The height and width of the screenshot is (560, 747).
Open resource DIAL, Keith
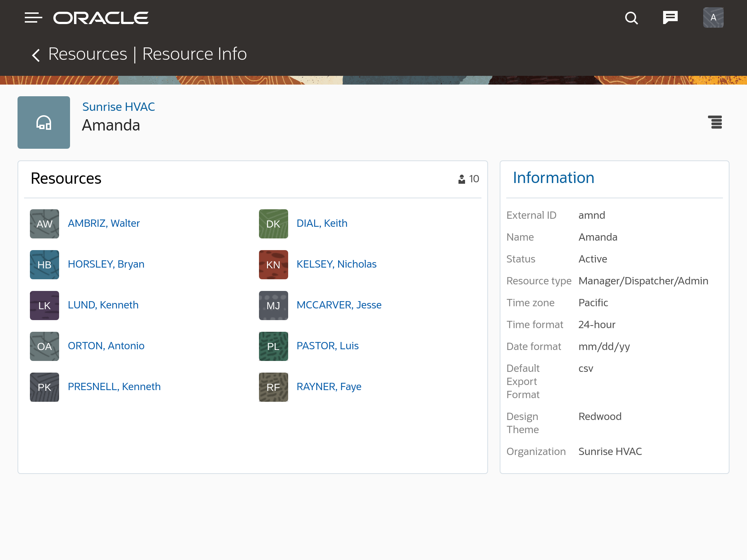(x=322, y=223)
